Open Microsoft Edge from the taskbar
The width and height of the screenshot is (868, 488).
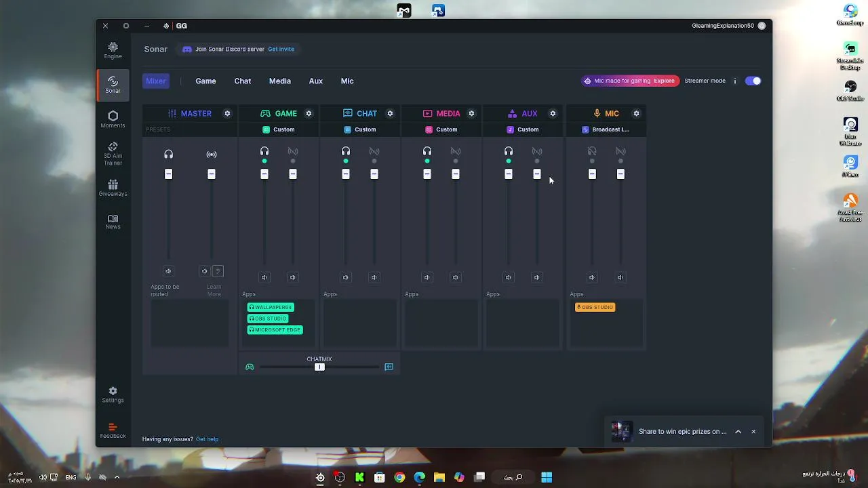[x=419, y=477]
